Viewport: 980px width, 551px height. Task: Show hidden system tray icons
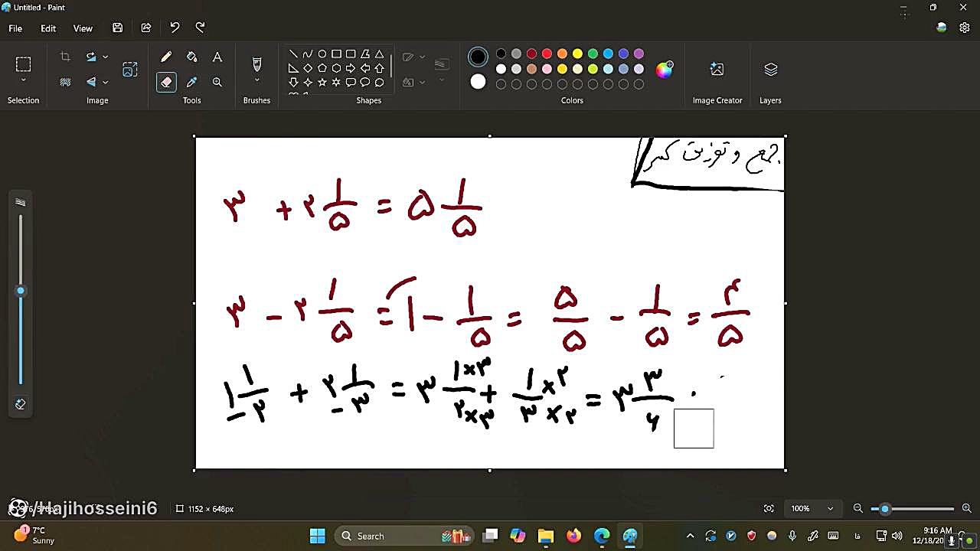pyautogui.click(x=690, y=536)
